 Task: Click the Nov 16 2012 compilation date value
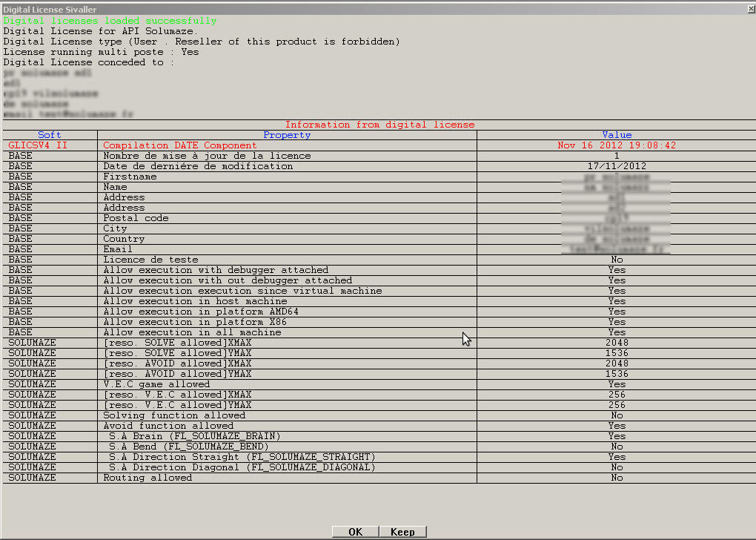(x=616, y=145)
